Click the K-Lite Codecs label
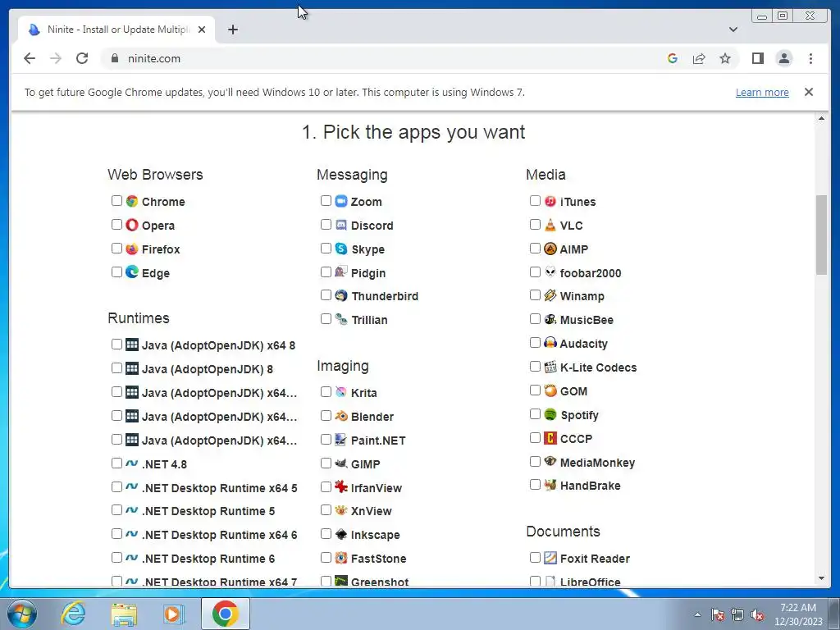Image resolution: width=840 pixels, height=630 pixels. (x=598, y=367)
